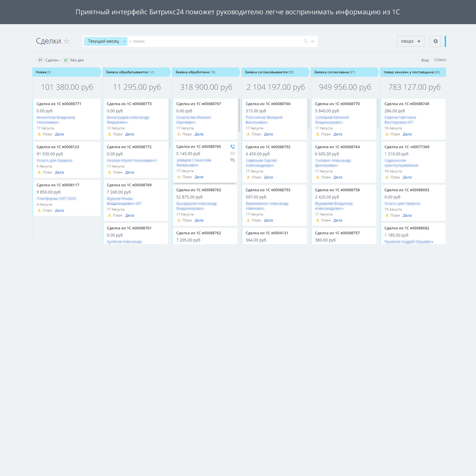476x476 pixels.
Task: Select the Заявка согласовывается (55) stage header
Action: pos(275,72)
